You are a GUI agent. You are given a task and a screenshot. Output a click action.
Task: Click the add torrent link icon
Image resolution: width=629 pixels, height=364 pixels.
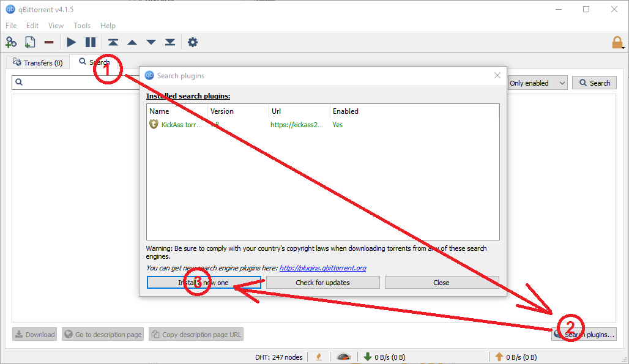[11, 42]
